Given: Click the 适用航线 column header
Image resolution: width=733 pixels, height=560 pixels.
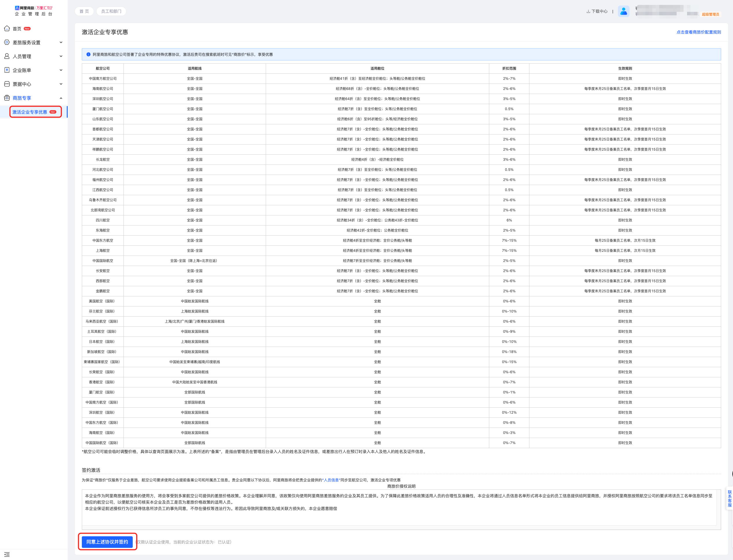Looking at the screenshot, I should pos(195,68).
